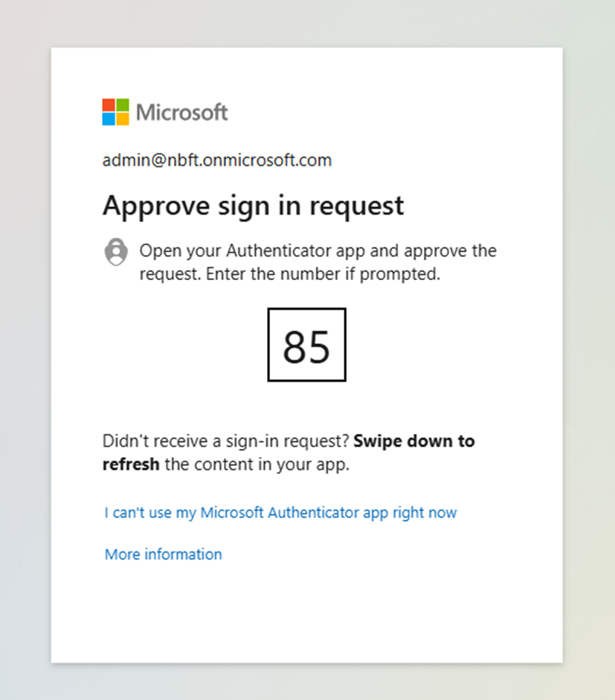Click the boxed number 85
The width and height of the screenshot is (615, 700).
(307, 345)
